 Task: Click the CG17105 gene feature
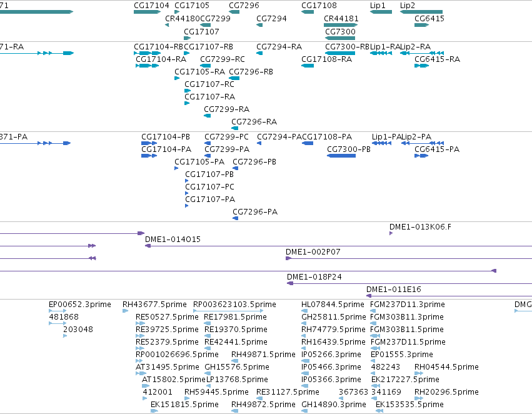177,12
